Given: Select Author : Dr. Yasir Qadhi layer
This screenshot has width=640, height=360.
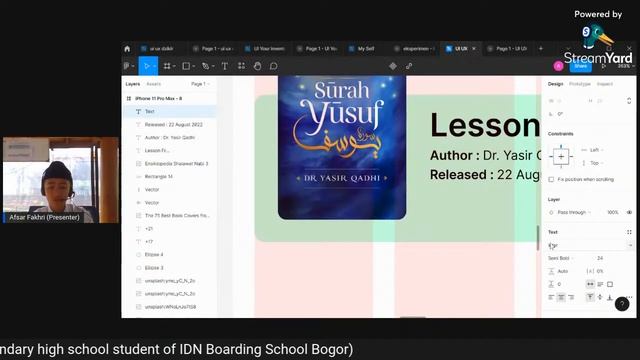Looking at the screenshot, I should click(169, 138).
